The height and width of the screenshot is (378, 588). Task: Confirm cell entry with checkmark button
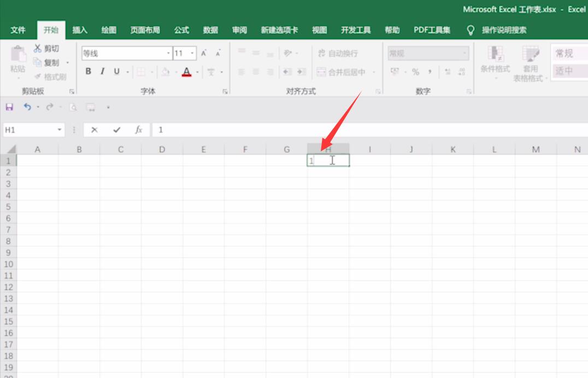pos(116,130)
